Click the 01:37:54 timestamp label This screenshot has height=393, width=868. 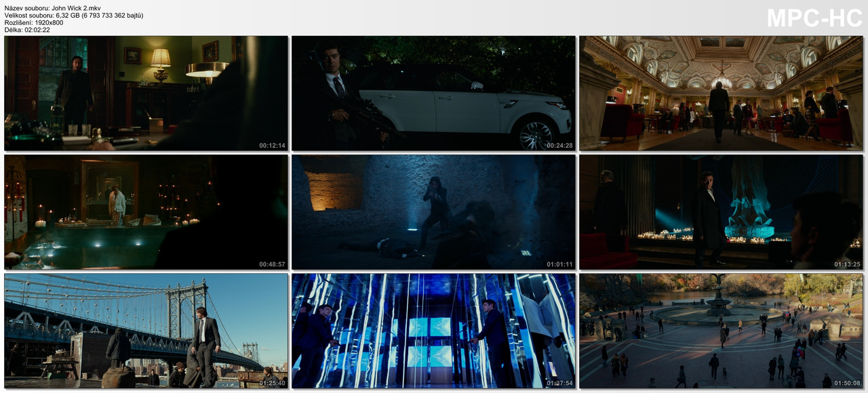pyautogui.click(x=559, y=383)
